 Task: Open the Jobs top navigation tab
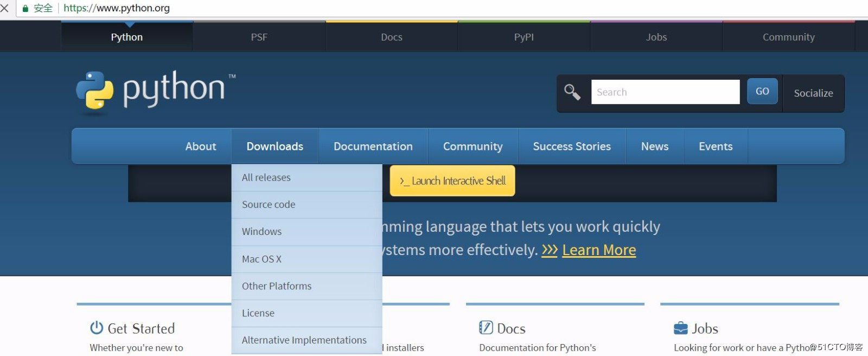656,37
